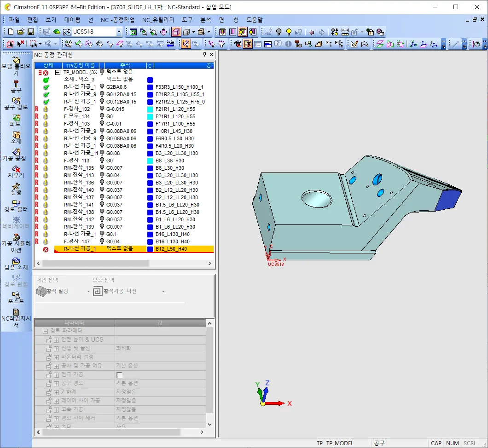Open the UCS518 dropdown
Viewport: 488px width, 448px height.
pos(119,32)
